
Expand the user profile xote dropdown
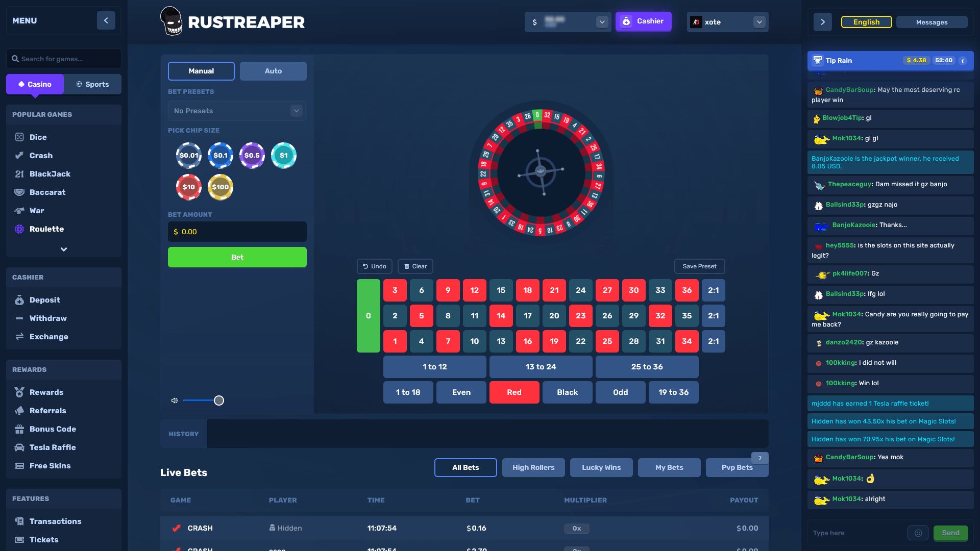click(x=758, y=21)
